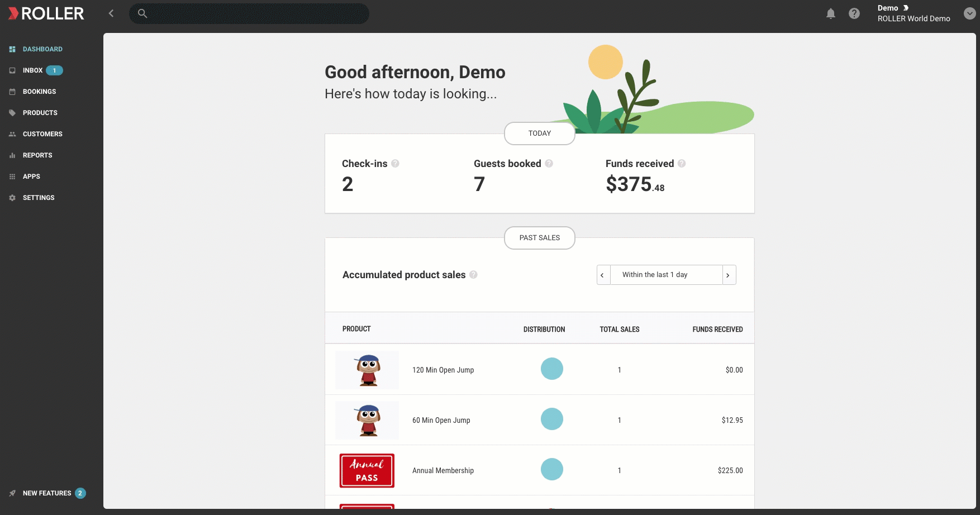Click the Bookings calendar icon

click(x=12, y=92)
